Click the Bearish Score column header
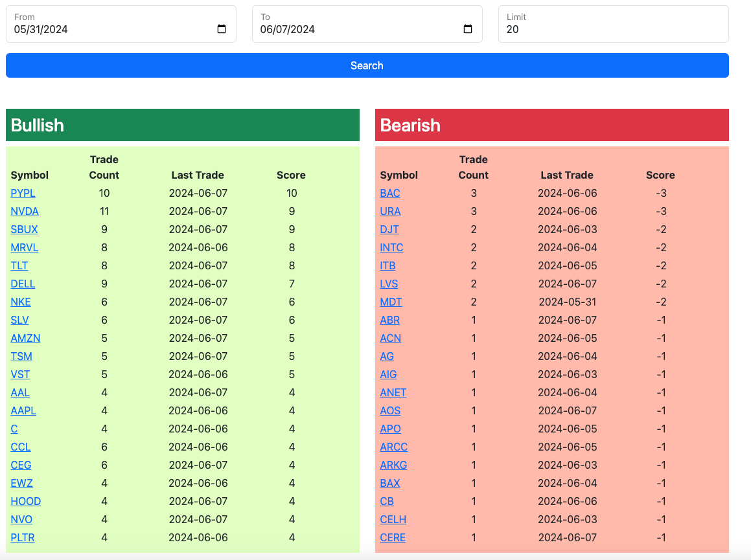751x560 pixels. (660, 175)
